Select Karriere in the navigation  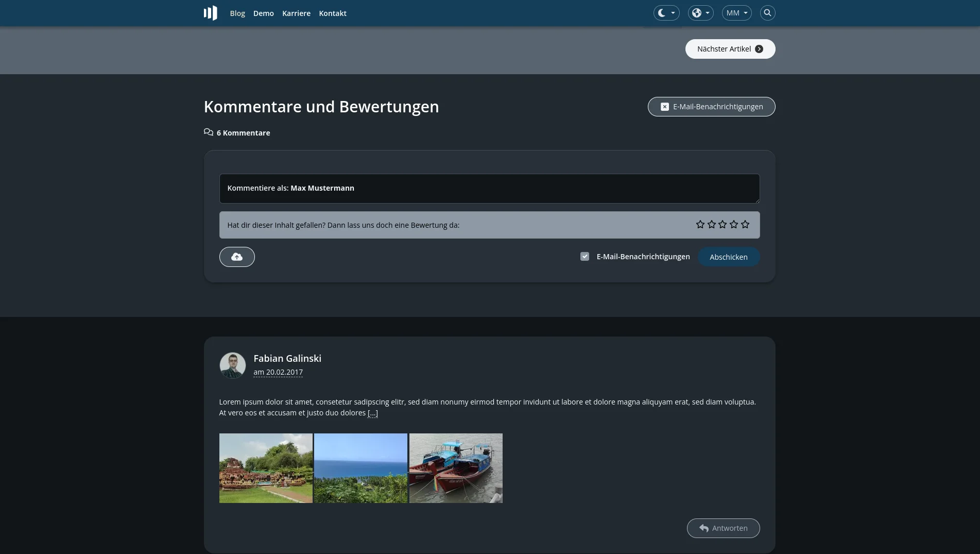[296, 13]
